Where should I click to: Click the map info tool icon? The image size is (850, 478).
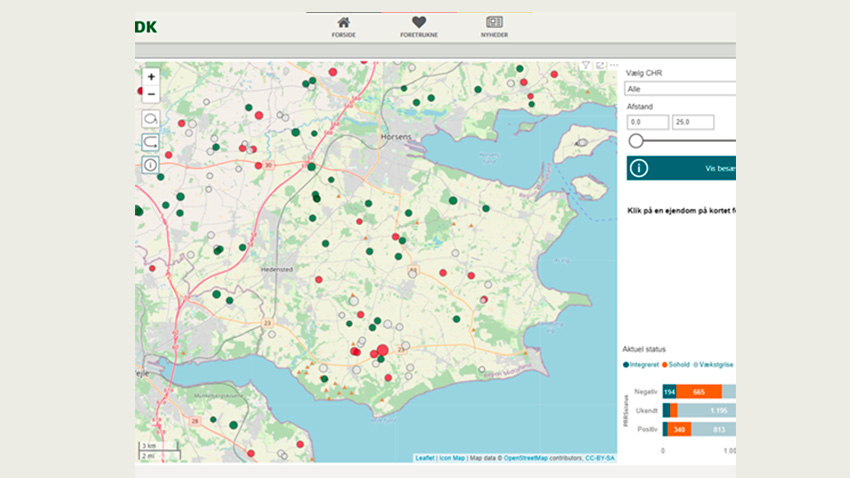(151, 165)
